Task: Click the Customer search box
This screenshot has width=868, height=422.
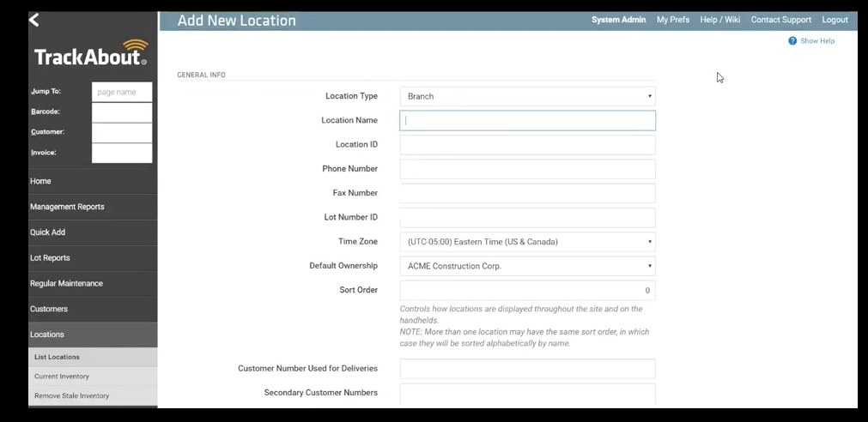Action: point(122,133)
